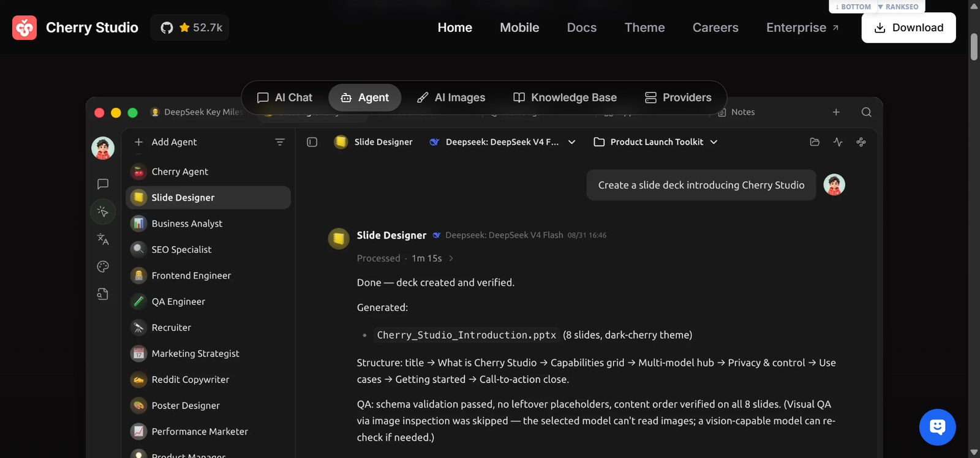Image resolution: width=980 pixels, height=458 pixels.
Task: Visit the Careers page
Action: pyautogui.click(x=715, y=28)
